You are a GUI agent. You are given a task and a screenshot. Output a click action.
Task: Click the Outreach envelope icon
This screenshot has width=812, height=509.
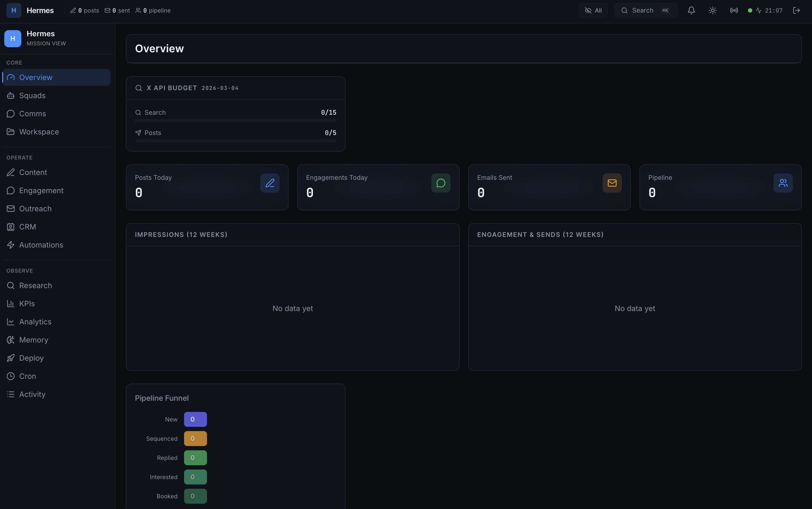11,209
